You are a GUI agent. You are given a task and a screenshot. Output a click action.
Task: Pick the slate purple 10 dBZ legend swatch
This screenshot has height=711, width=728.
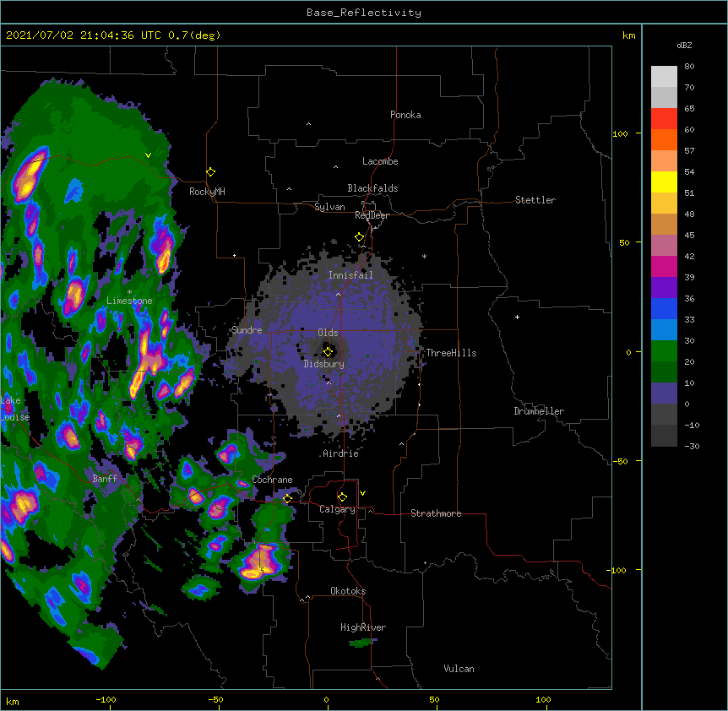[x=664, y=393]
